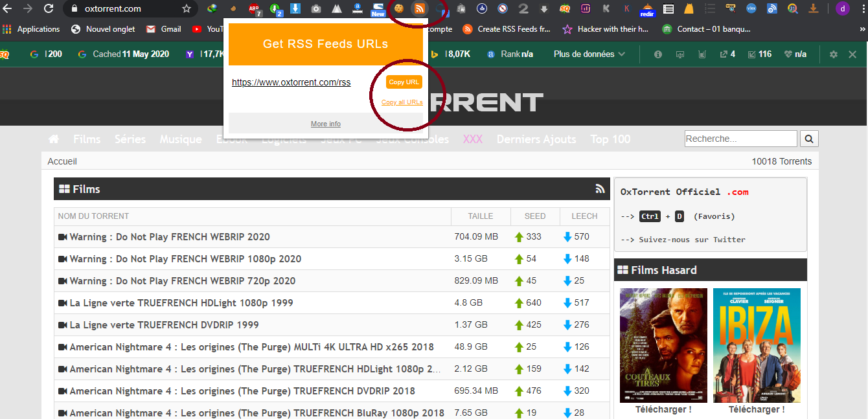
Task: Open the Derniers Ajouts menu item
Action: pyautogui.click(x=536, y=139)
